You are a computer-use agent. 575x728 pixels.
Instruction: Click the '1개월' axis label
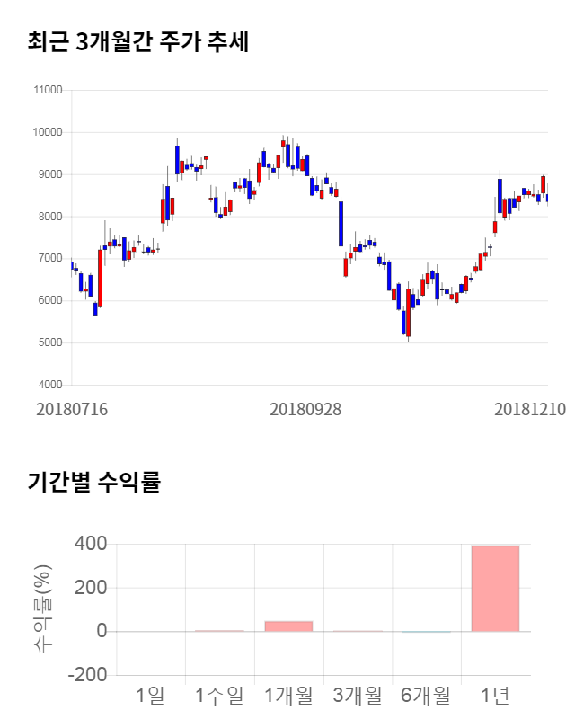[x=288, y=695]
